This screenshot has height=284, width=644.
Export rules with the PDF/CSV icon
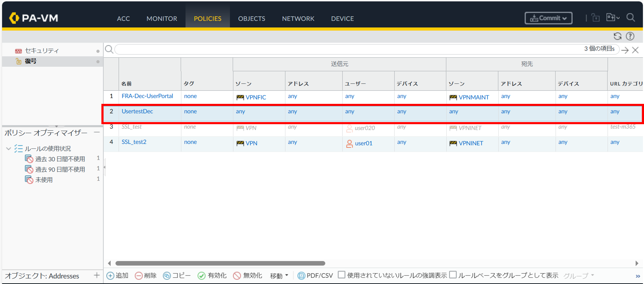(301, 276)
